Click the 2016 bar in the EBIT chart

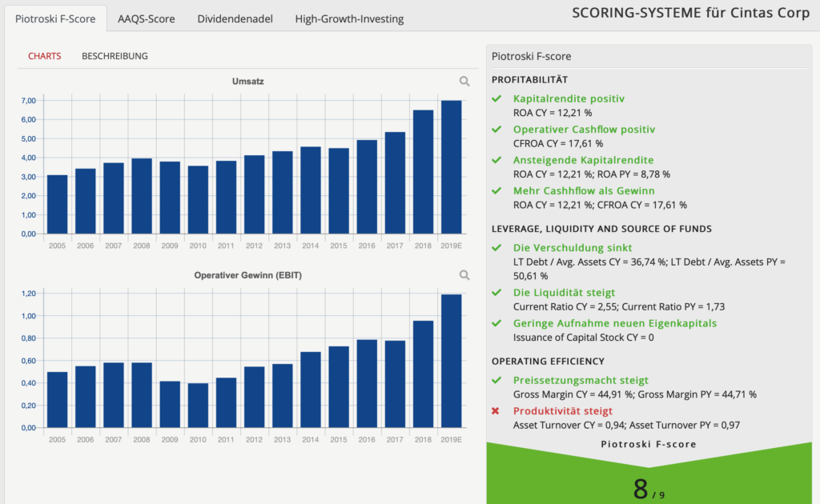coord(367,384)
